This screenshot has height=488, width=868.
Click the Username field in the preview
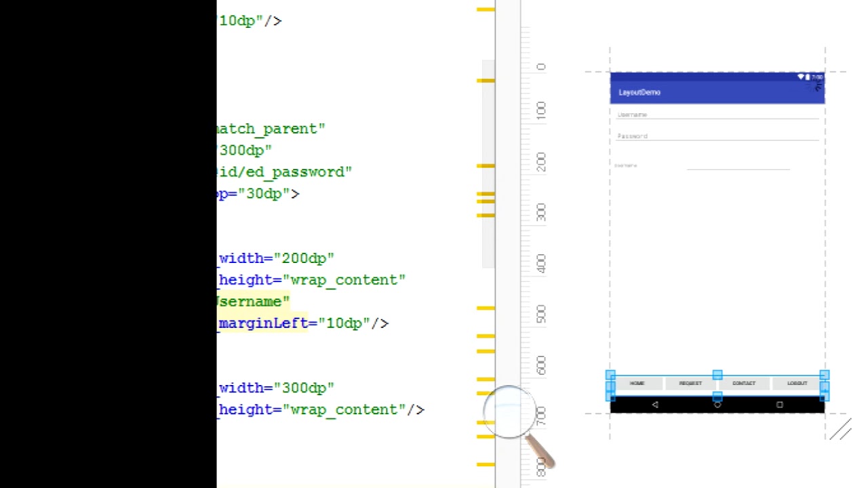tap(717, 115)
